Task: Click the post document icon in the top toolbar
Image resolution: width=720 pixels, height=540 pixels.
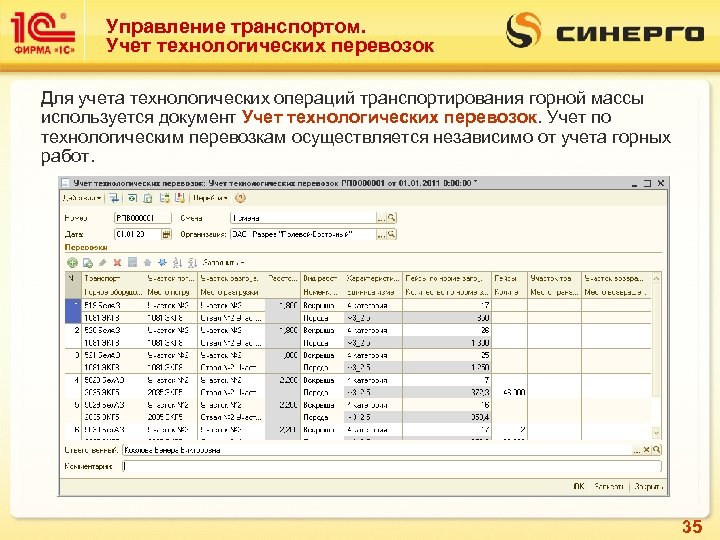Action: [x=164, y=198]
